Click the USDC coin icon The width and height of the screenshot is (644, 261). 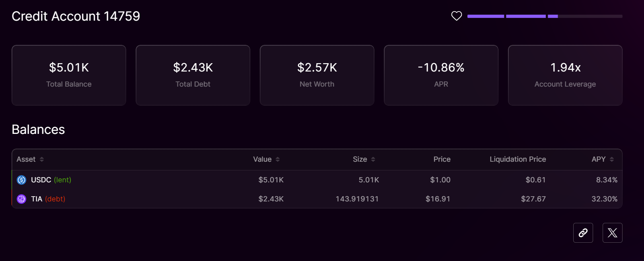(21, 180)
